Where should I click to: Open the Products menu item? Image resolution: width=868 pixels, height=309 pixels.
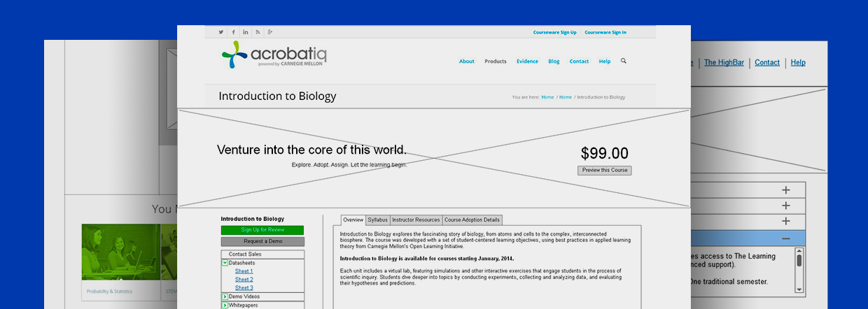click(496, 62)
